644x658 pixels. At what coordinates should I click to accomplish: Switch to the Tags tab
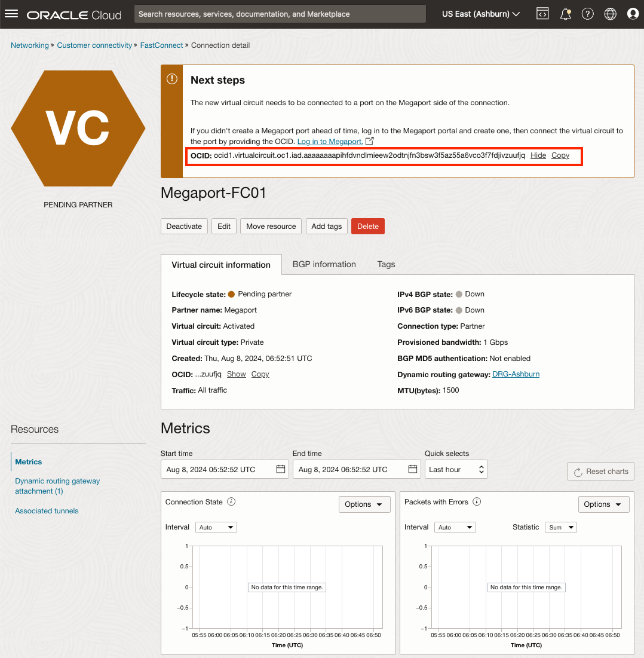[x=386, y=264]
